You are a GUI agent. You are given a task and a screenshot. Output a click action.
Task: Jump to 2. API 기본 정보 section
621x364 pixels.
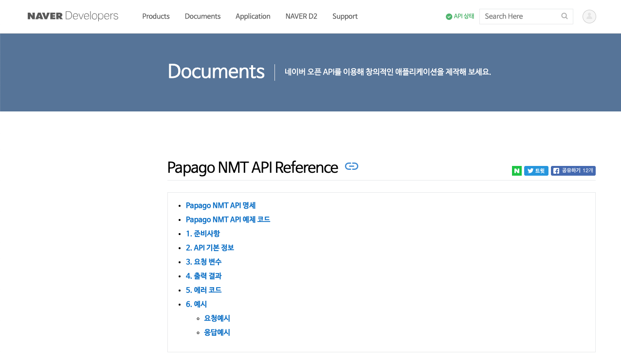click(210, 248)
